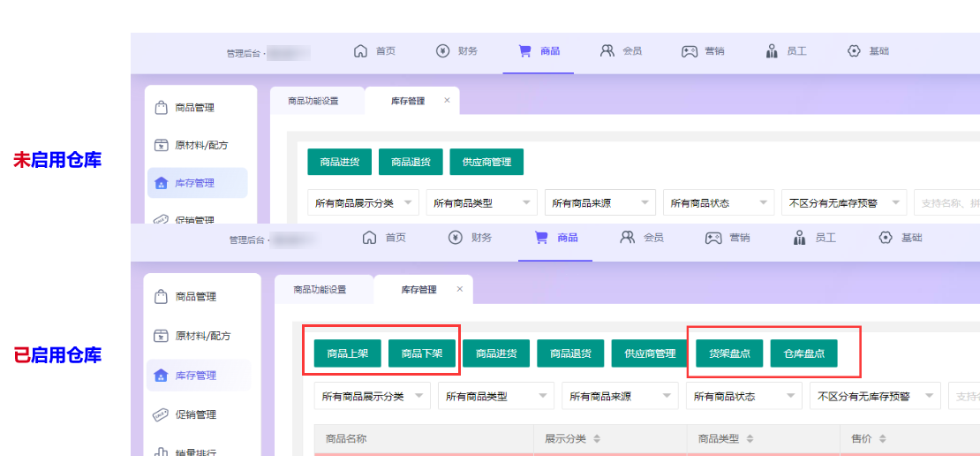Click the 首页 home icon in the upper navigation bar

(x=360, y=50)
